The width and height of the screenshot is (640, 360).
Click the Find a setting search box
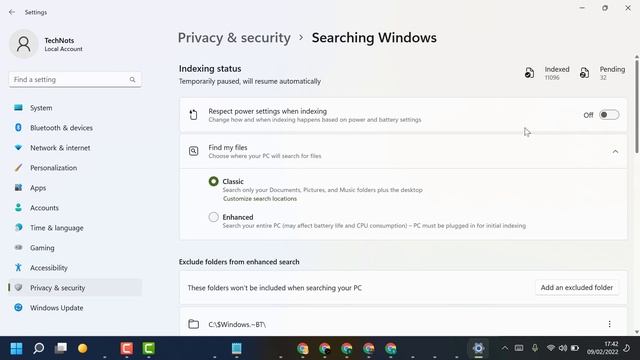click(x=75, y=80)
